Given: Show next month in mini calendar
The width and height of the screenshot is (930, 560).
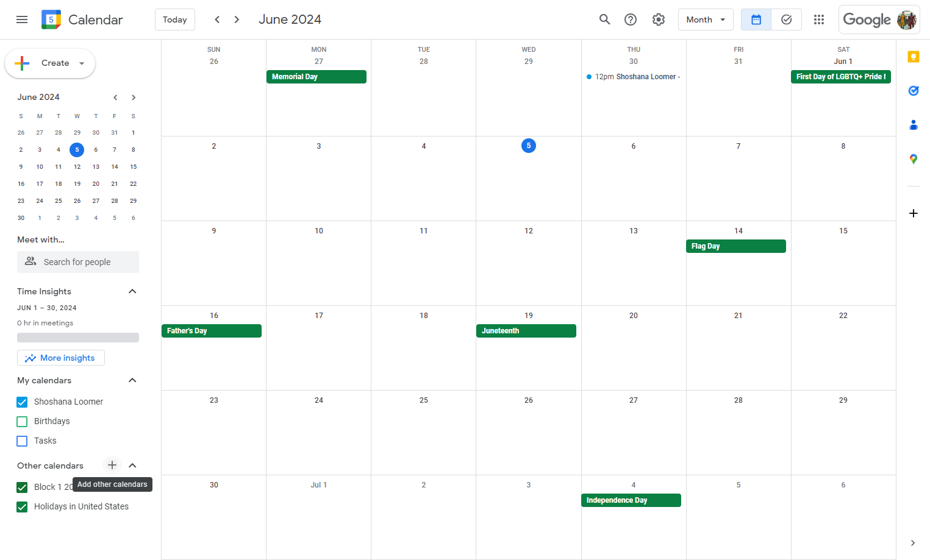Looking at the screenshot, I should pos(134,97).
